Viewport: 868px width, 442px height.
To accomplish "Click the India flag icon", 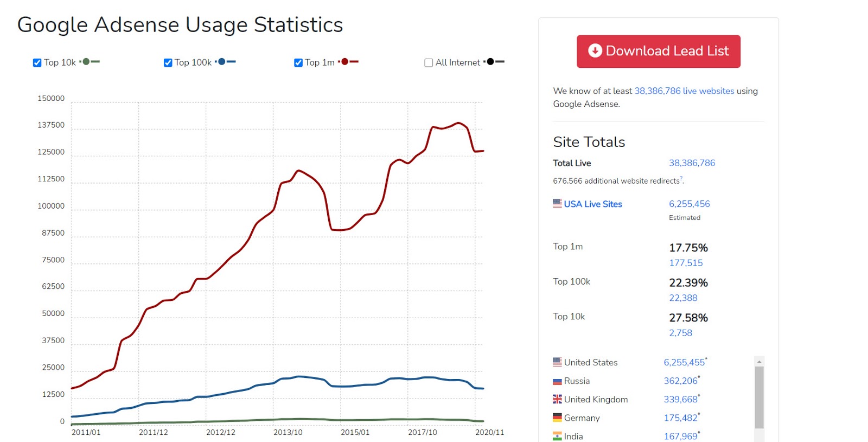I will point(557,436).
